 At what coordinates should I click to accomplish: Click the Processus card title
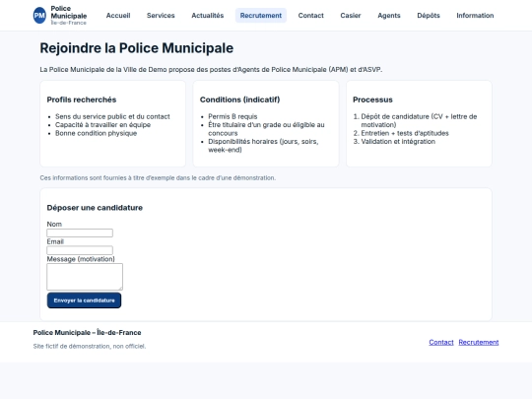[x=372, y=100]
